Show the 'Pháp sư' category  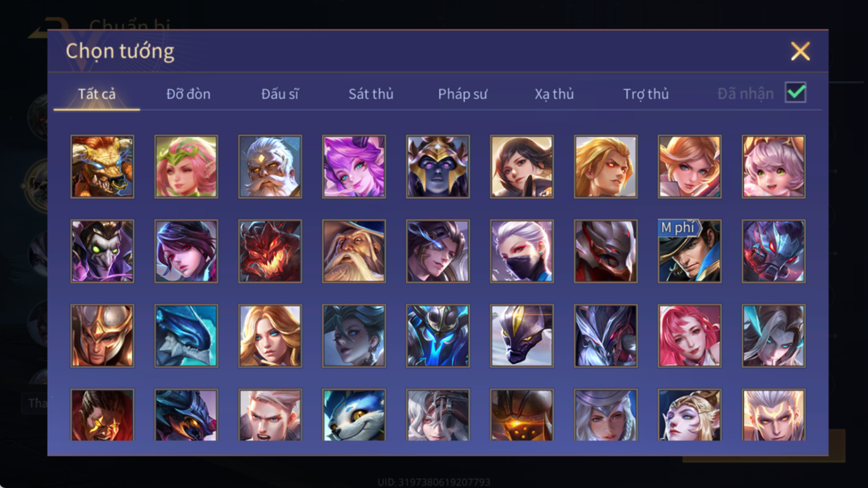[462, 94]
